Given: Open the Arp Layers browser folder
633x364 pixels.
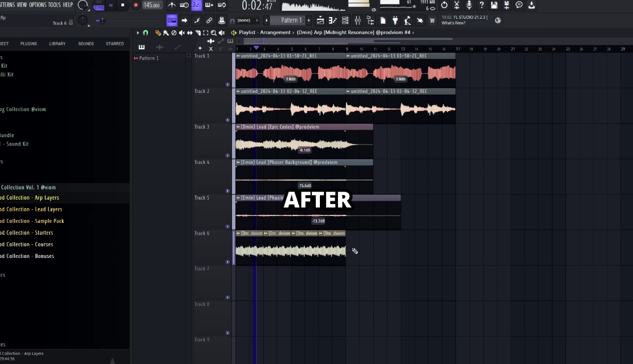Looking at the screenshot, I should pyautogui.click(x=34, y=198).
